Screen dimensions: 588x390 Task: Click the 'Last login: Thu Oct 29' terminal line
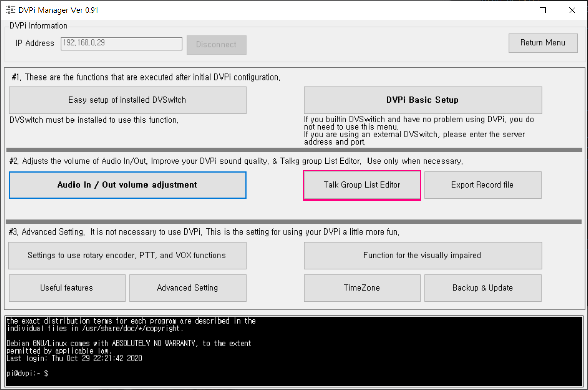pyautogui.click(x=74, y=358)
